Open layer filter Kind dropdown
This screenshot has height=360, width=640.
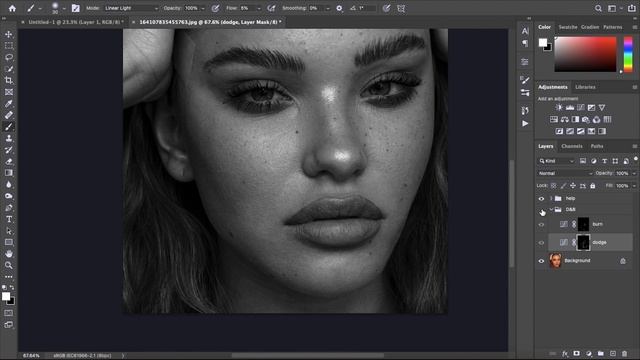[x=557, y=161]
